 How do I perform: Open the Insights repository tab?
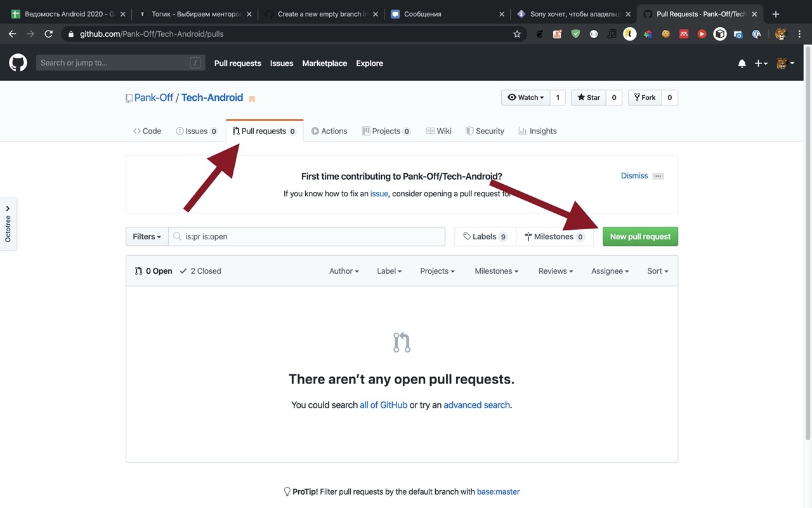pos(537,131)
